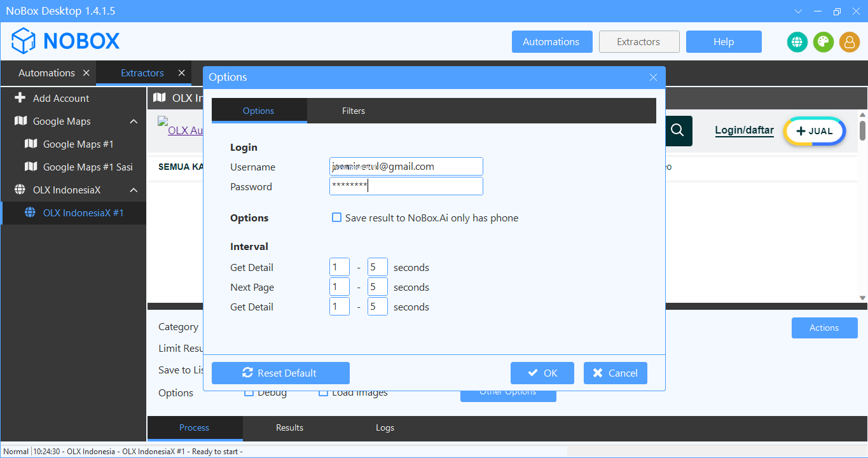
Task: Switch to the Filters tab
Action: click(354, 111)
